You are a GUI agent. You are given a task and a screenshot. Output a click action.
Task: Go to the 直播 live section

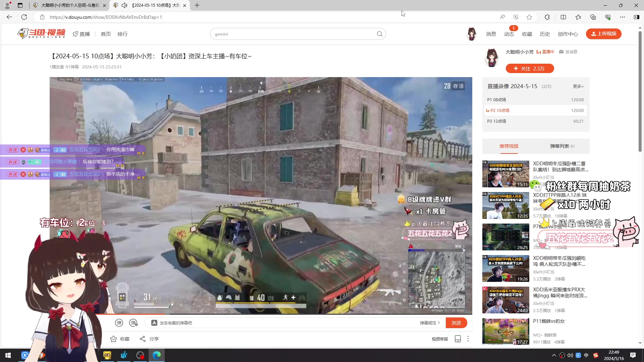click(x=82, y=34)
